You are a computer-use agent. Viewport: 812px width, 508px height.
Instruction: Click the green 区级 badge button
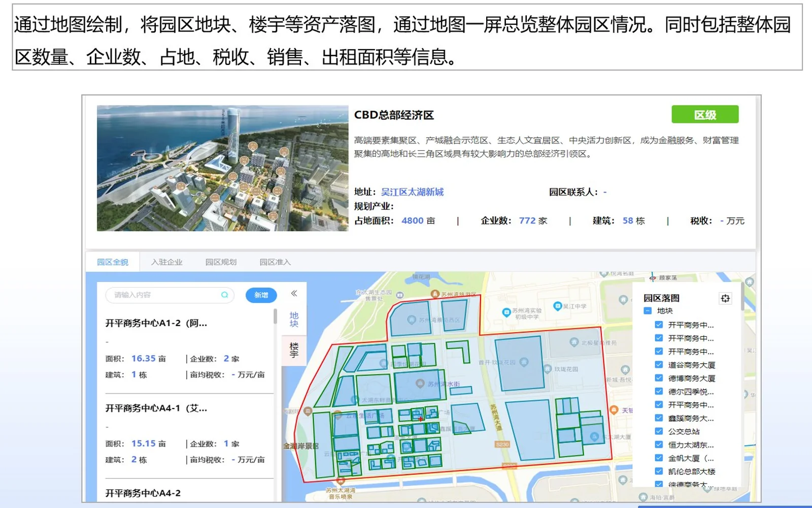[x=705, y=115]
